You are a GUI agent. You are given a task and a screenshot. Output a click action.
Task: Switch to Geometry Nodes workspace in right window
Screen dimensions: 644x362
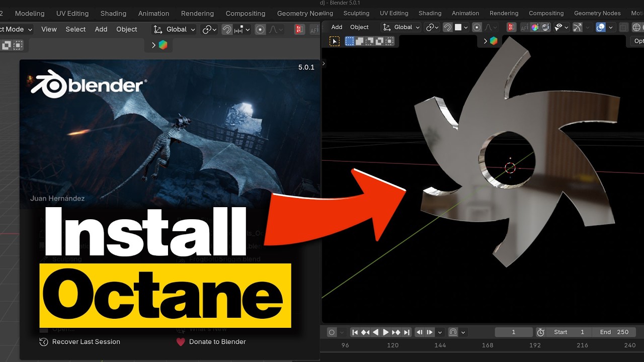click(x=597, y=13)
